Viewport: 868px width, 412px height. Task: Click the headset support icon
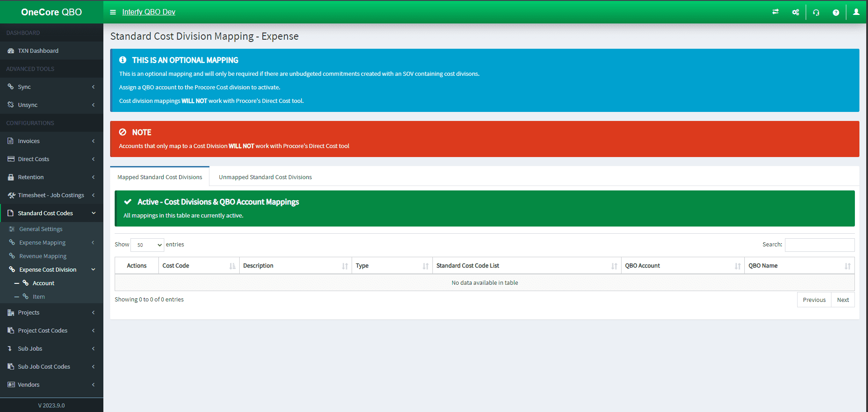816,12
